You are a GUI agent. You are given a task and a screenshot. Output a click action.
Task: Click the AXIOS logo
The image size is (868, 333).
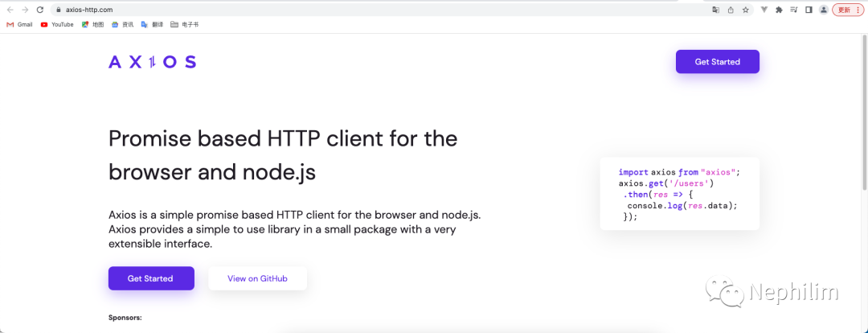pyautogui.click(x=152, y=62)
